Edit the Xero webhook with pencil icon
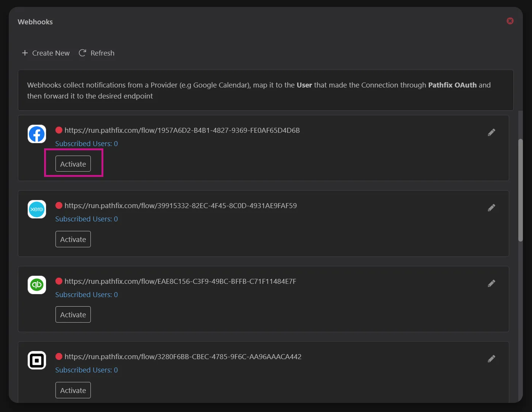 (491, 208)
